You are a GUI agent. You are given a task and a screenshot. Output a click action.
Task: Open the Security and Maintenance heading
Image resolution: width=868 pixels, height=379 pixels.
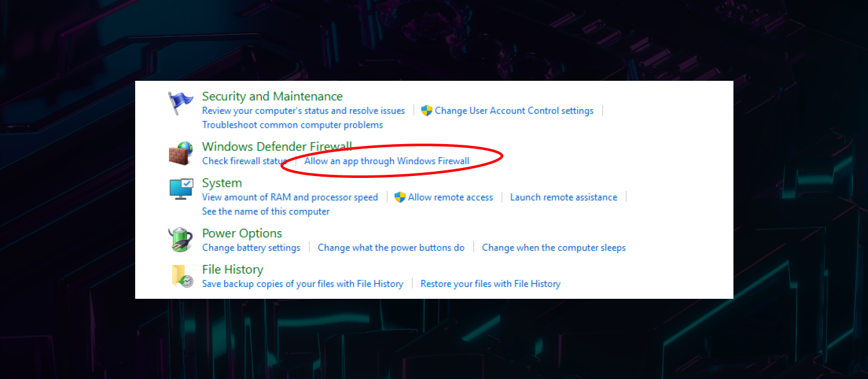click(272, 96)
